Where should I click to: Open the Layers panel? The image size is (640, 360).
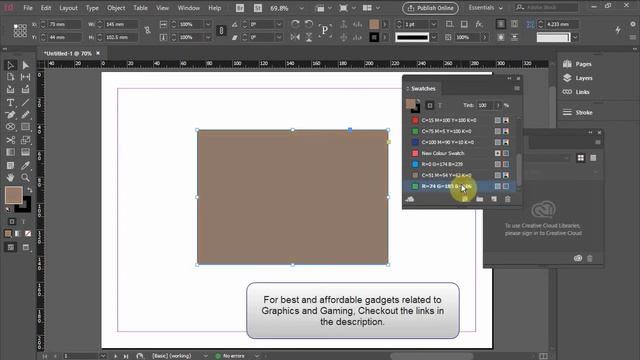coord(578,78)
